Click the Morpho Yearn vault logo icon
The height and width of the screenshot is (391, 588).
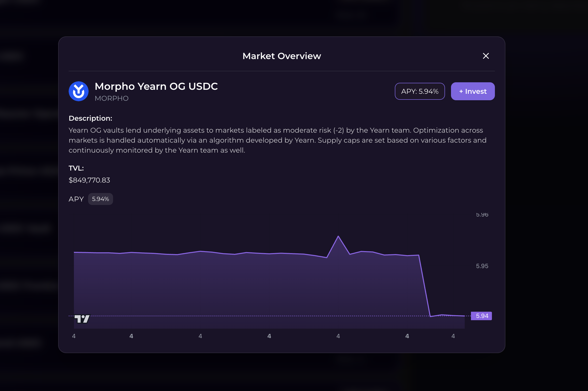(79, 91)
